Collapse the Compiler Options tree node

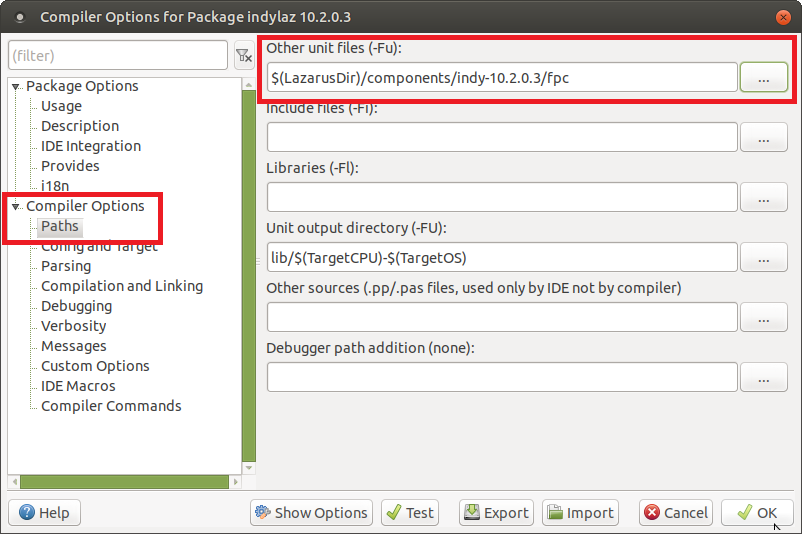16,206
